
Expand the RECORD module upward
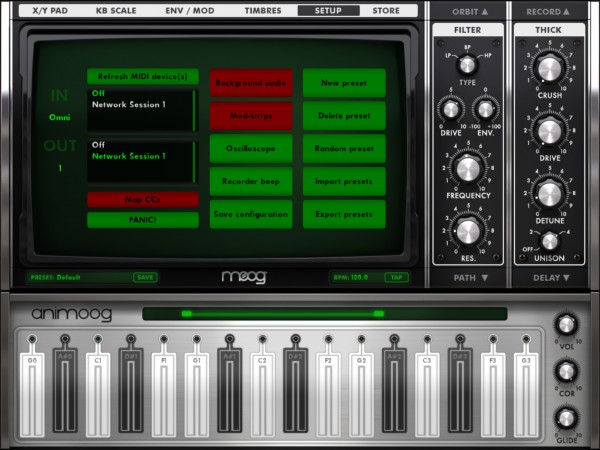(548, 12)
